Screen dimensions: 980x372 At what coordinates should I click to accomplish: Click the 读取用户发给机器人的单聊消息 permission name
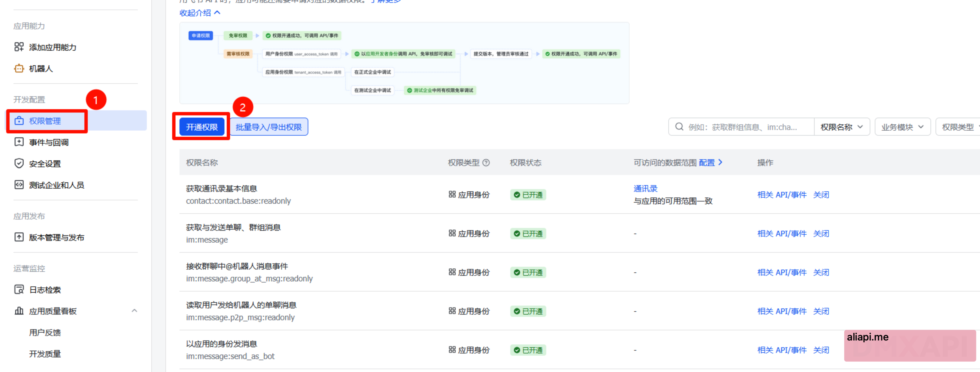click(x=241, y=305)
